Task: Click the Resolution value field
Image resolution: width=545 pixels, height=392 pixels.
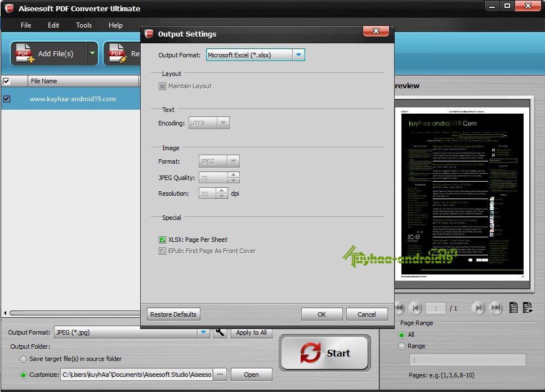Action: point(207,193)
